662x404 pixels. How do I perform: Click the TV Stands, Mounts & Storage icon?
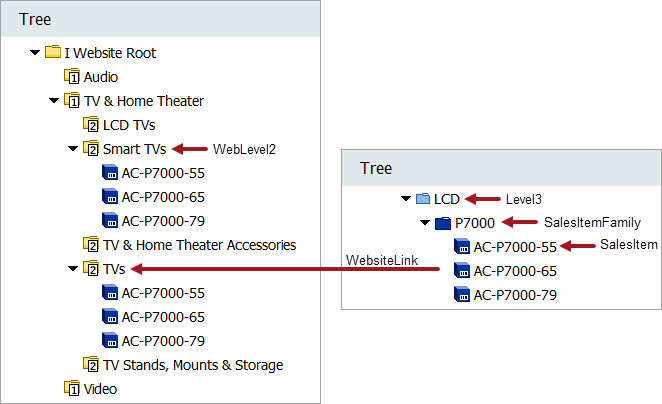[91, 365]
